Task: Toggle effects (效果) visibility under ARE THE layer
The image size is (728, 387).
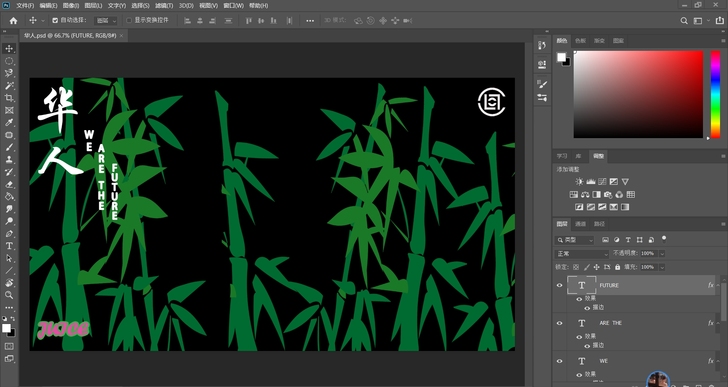Action: 579,336
